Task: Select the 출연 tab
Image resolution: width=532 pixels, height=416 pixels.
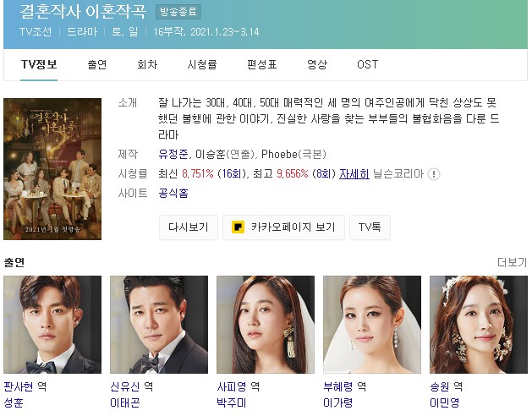Action: (x=97, y=64)
